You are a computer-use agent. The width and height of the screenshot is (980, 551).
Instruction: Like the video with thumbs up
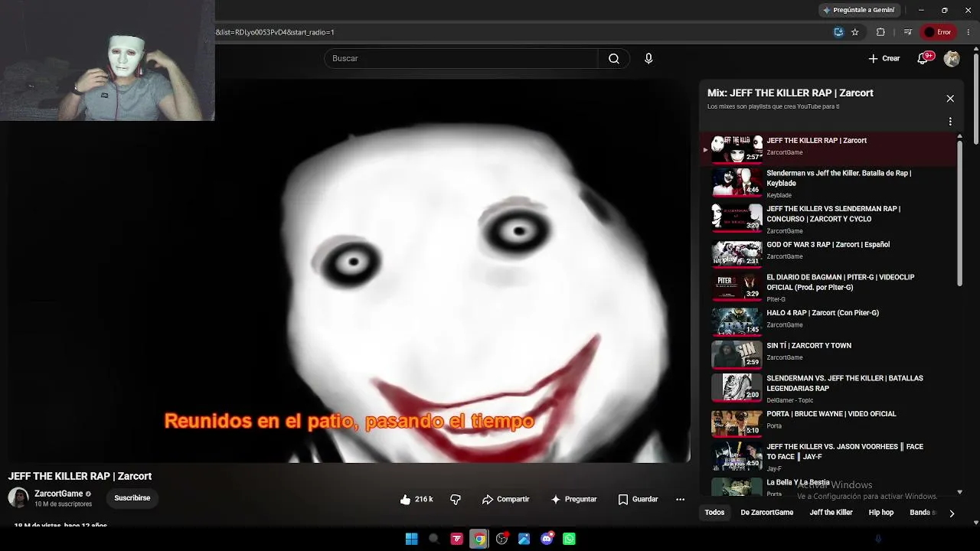[416, 499]
